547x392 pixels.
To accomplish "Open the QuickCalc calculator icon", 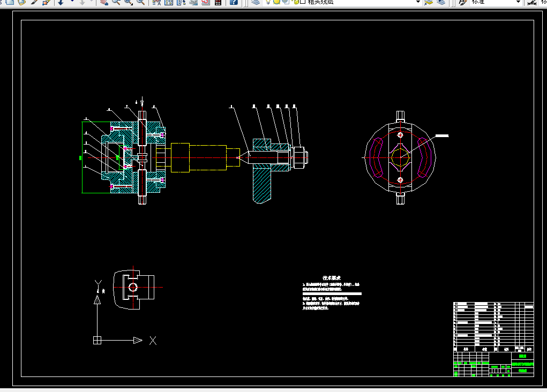I will (218, 2).
